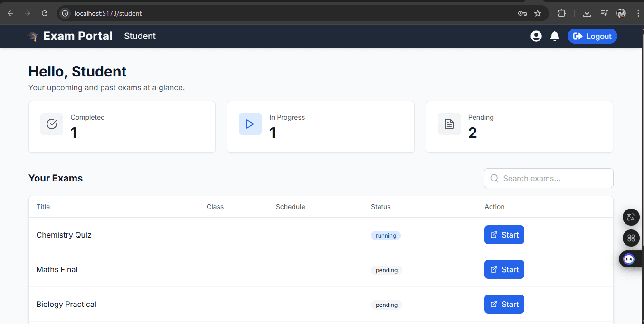The image size is (644, 324).
Task: Open the user profile icon in header
Action: coord(536,36)
